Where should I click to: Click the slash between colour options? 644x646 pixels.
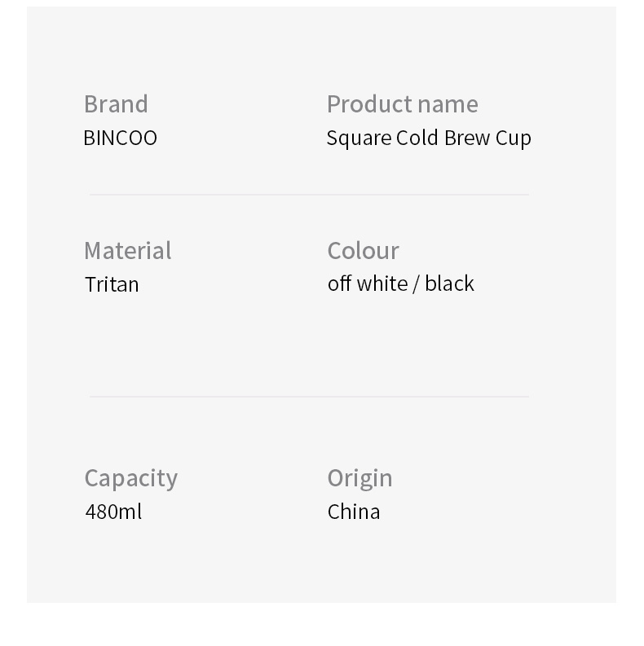(416, 283)
